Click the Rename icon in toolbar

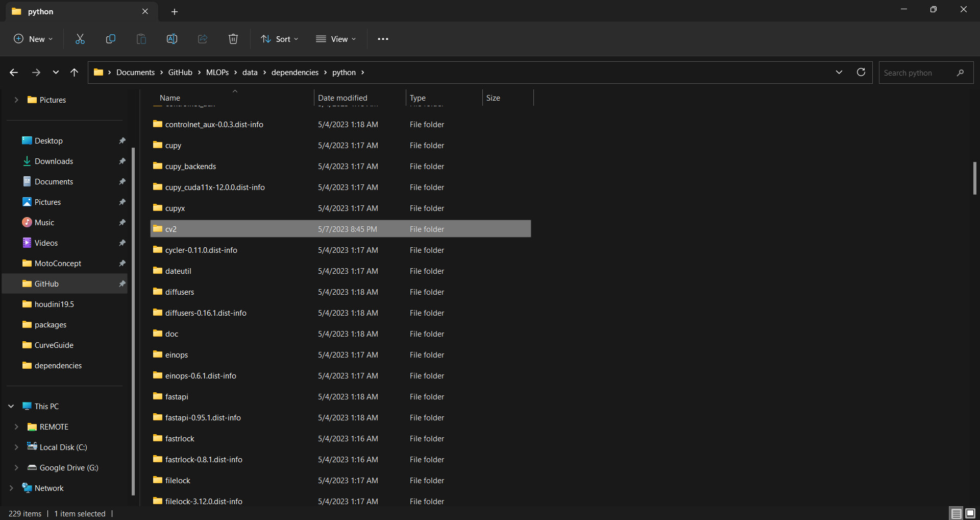click(x=172, y=39)
